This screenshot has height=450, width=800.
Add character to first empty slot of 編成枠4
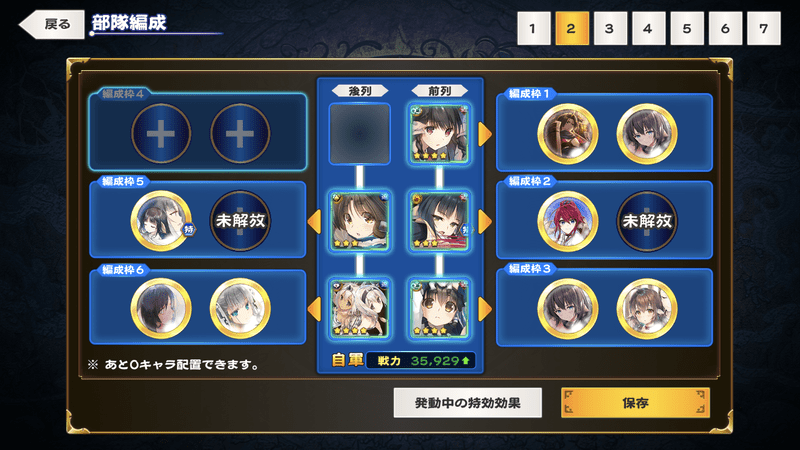161,134
